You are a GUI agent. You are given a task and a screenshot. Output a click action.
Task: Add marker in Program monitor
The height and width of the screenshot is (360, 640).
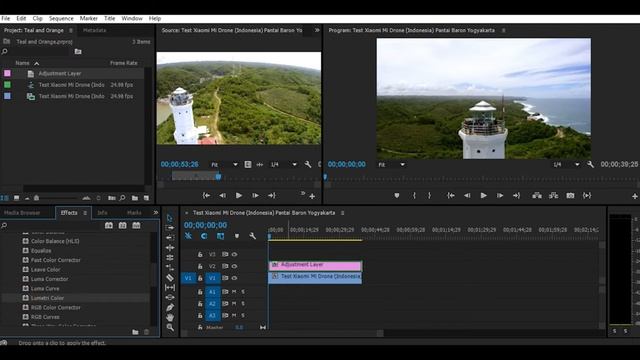coord(396,196)
